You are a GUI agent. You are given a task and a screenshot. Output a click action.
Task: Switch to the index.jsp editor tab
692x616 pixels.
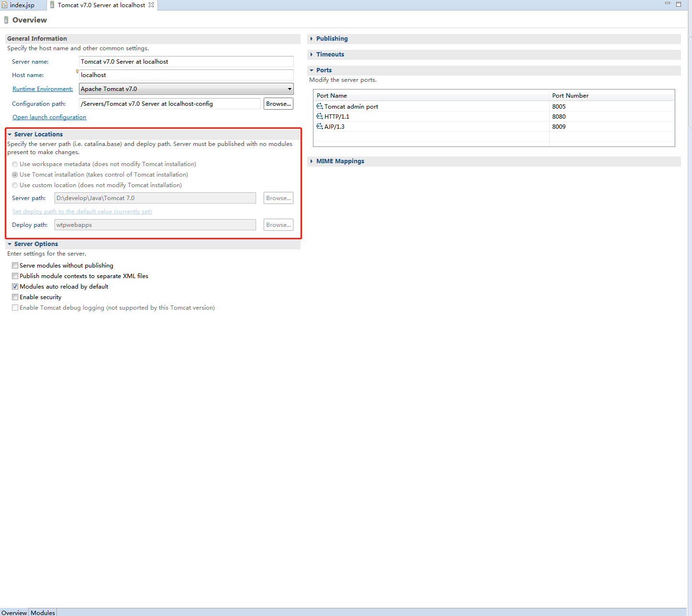click(22, 5)
